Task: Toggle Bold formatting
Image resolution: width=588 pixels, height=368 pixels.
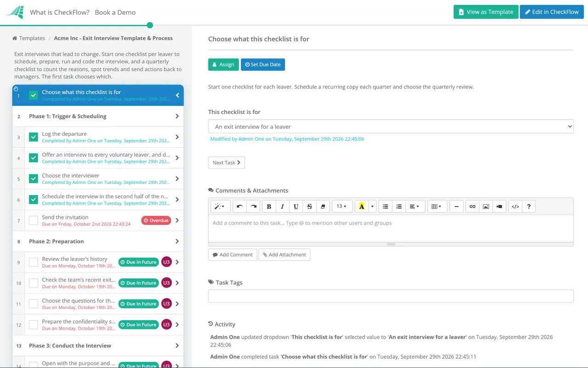Action: [x=269, y=207]
